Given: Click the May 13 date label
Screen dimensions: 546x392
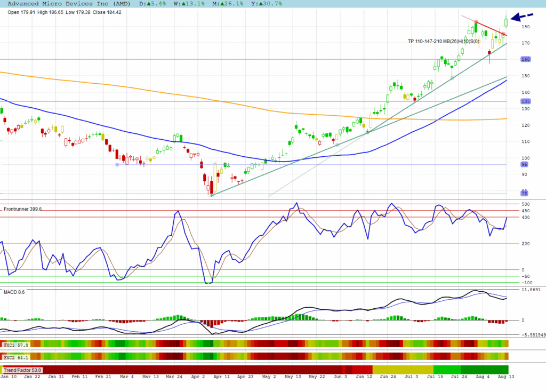Looking at the screenshot, I should click(293, 377).
